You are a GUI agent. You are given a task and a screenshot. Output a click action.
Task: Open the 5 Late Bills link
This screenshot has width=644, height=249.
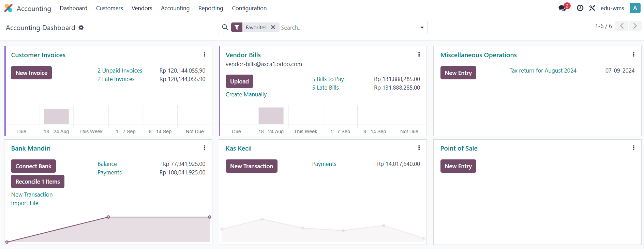(325, 88)
